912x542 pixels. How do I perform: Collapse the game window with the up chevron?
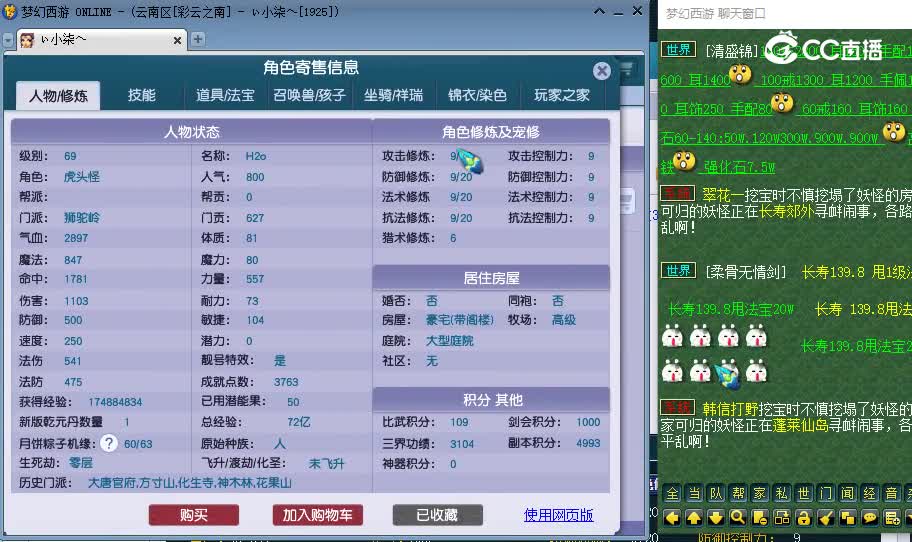point(599,11)
